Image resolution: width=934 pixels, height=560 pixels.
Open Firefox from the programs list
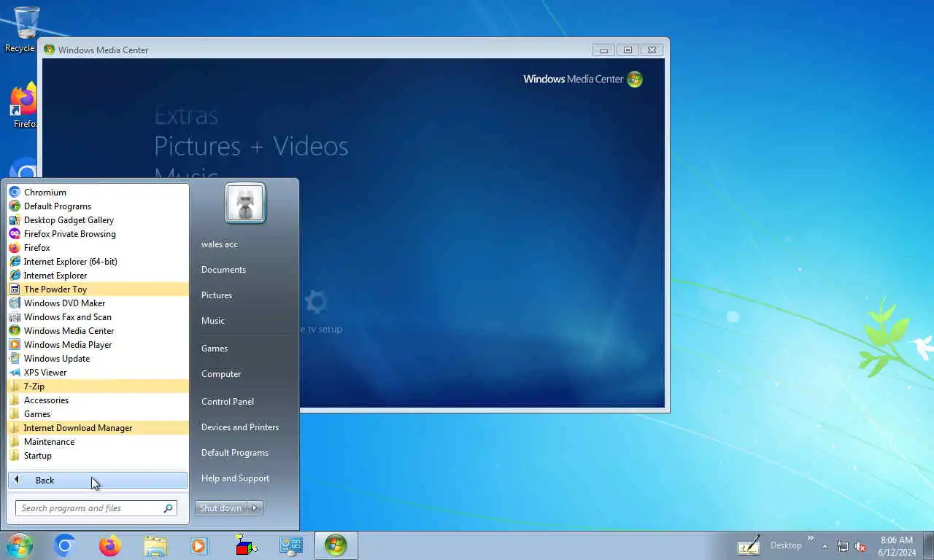(98, 248)
